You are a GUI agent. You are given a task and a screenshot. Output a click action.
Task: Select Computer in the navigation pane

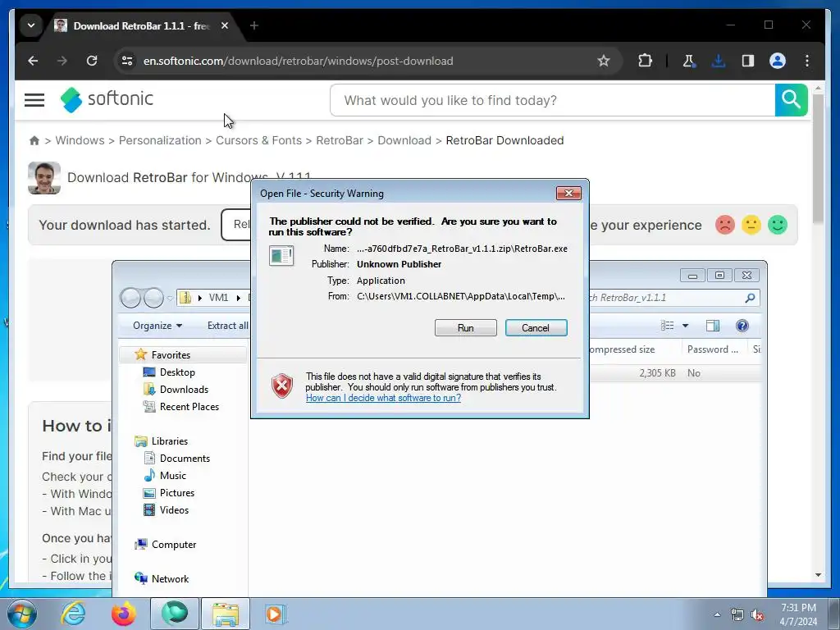click(x=174, y=545)
